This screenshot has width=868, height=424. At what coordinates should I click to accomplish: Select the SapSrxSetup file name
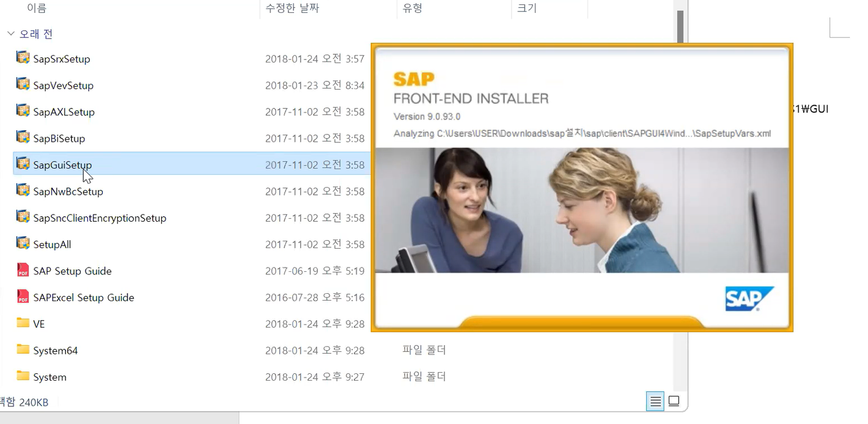(x=62, y=59)
